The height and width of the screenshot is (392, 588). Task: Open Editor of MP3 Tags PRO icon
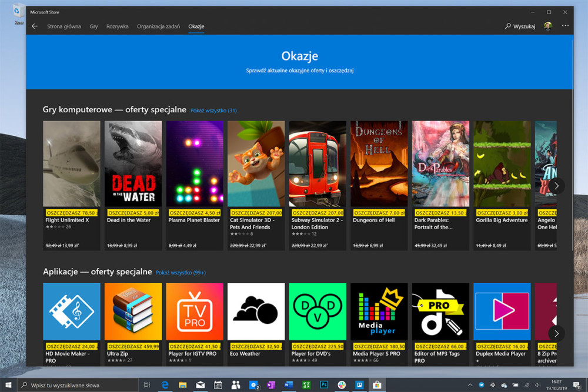click(440, 311)
